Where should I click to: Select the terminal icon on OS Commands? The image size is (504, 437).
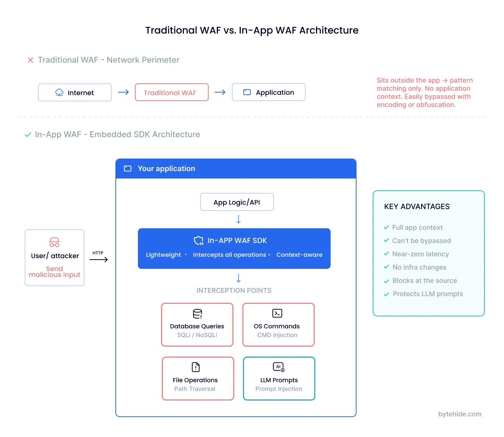point(277,313)
